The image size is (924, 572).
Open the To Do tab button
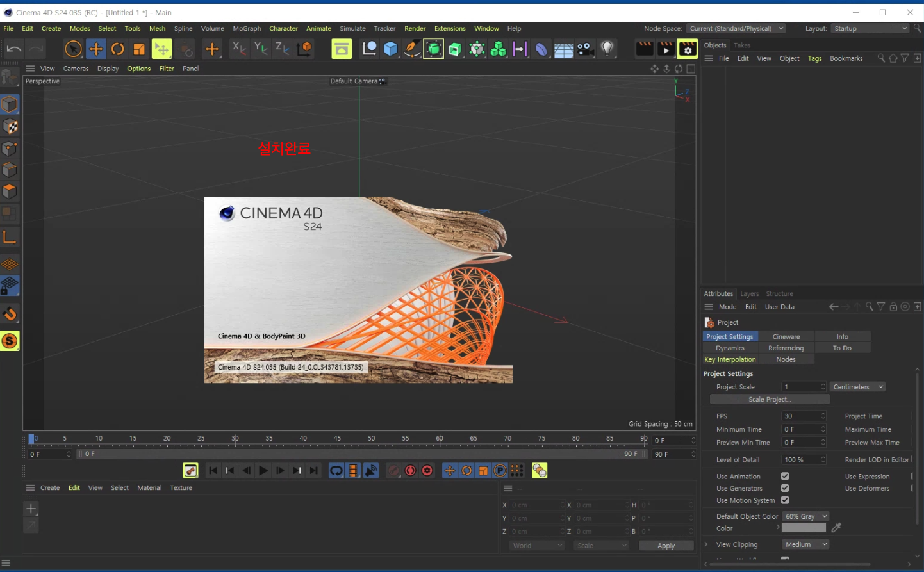(x=842, y=348)
